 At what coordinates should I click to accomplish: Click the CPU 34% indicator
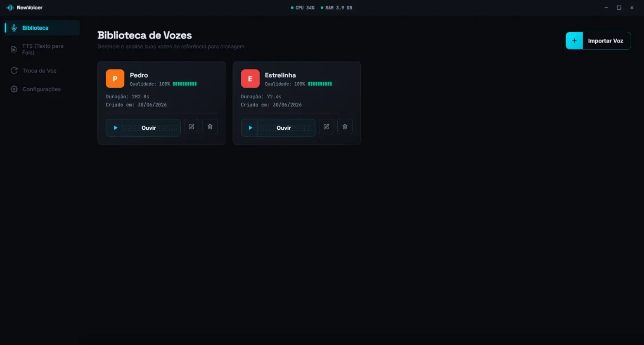(x=303, y=7)
